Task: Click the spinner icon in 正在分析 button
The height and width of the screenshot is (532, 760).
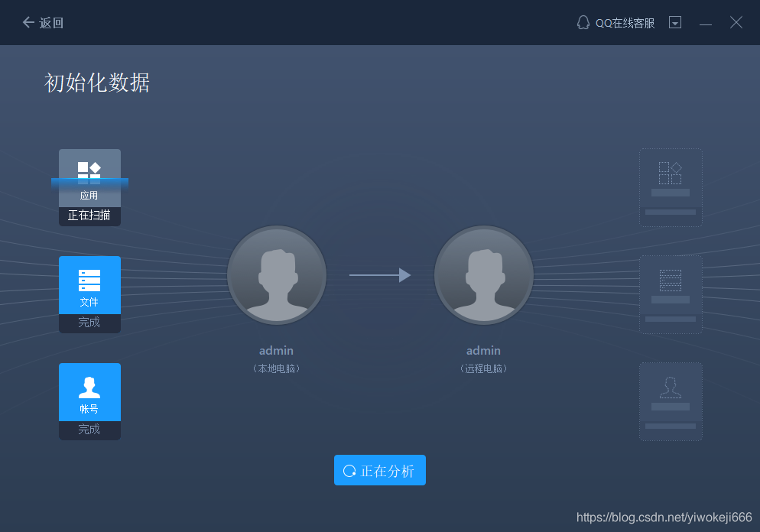Action: 349,471
